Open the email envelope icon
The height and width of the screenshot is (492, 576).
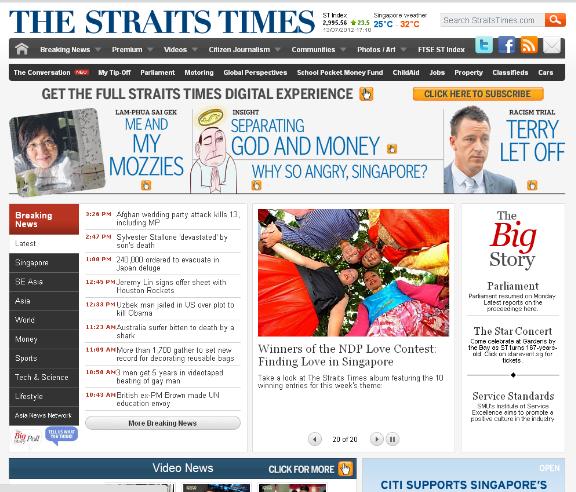pyautogui.click(x=551, y=46)
